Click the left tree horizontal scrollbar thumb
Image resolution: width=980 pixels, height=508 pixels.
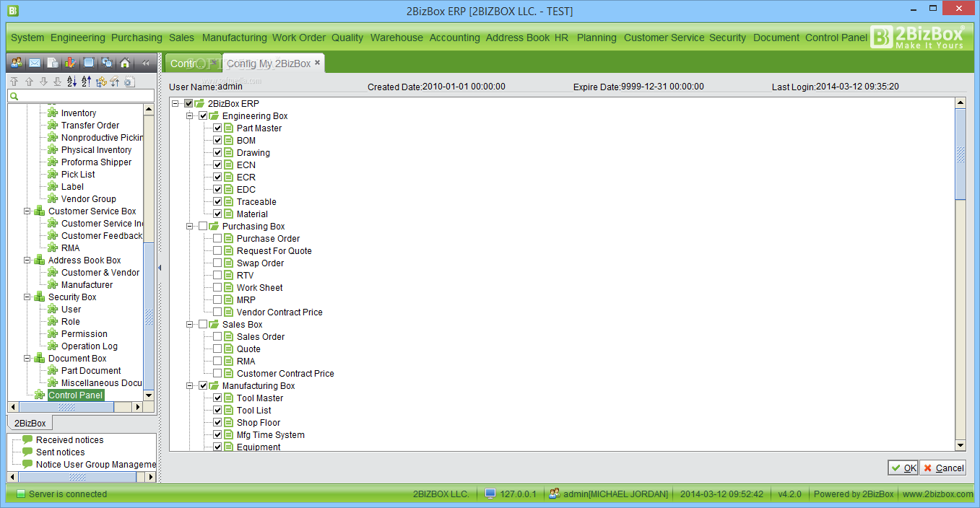point(66,407)
